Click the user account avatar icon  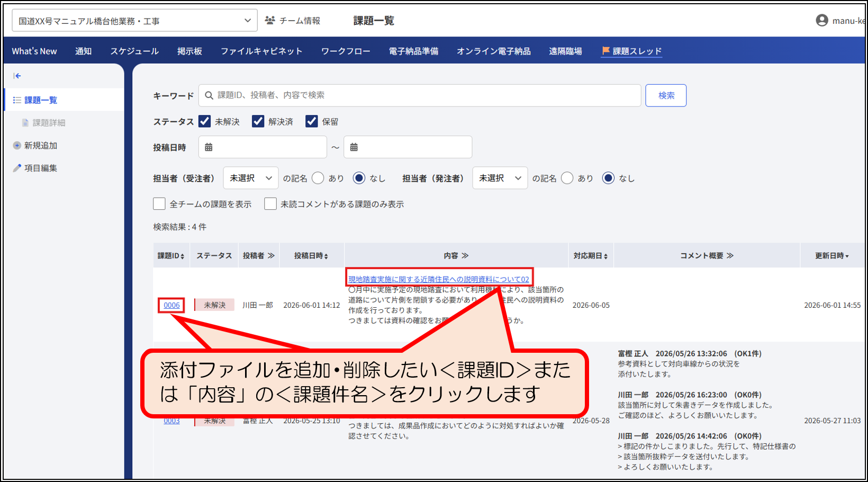(x=821, y=21)
